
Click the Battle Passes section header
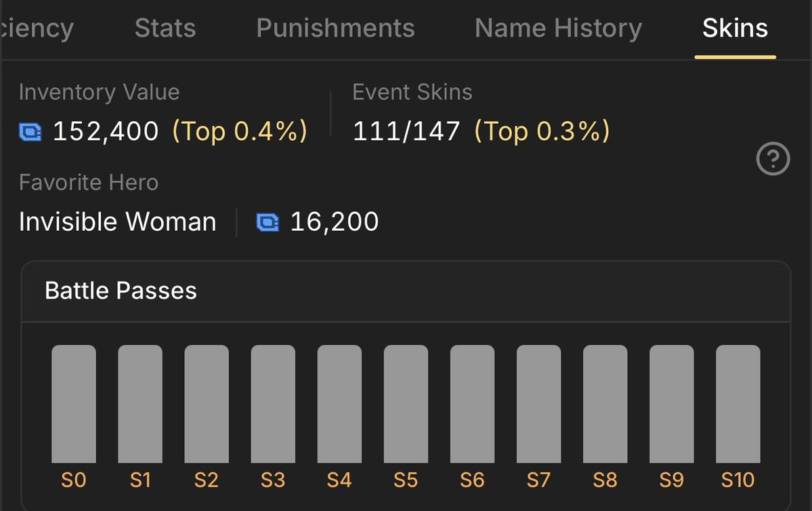pyautogui.click(x=121, y=290)
